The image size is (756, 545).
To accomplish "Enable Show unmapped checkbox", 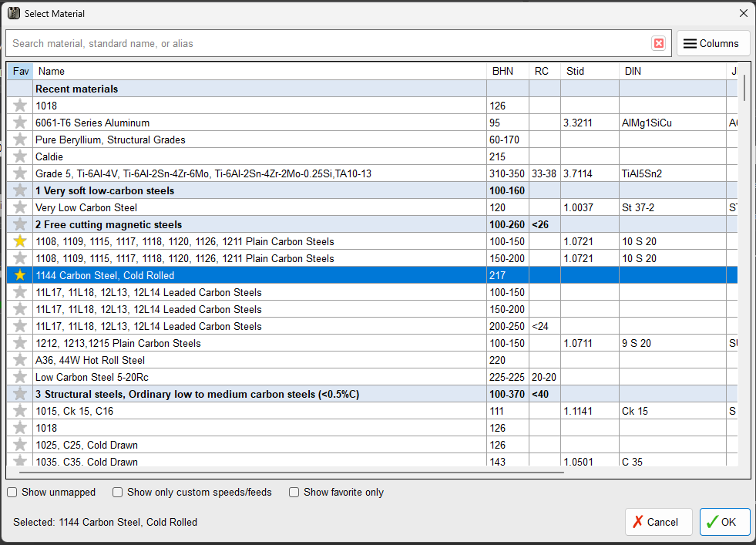I will point(12,492).
